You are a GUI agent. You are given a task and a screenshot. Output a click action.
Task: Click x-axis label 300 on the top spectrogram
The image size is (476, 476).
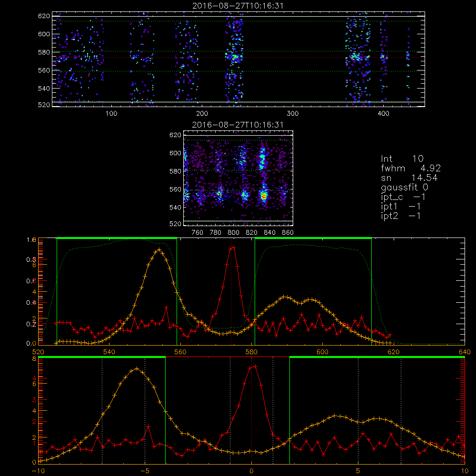(x=293, y=113)
